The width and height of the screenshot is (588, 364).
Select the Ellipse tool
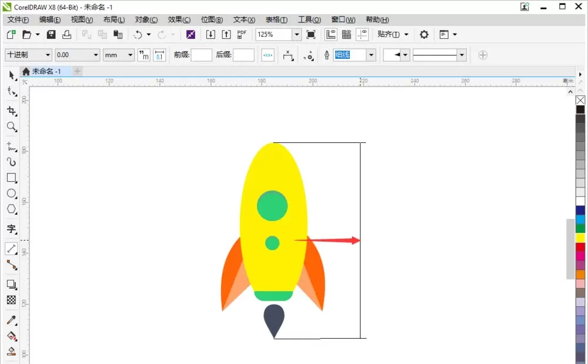pyautogui.click(x=12, y=193)
